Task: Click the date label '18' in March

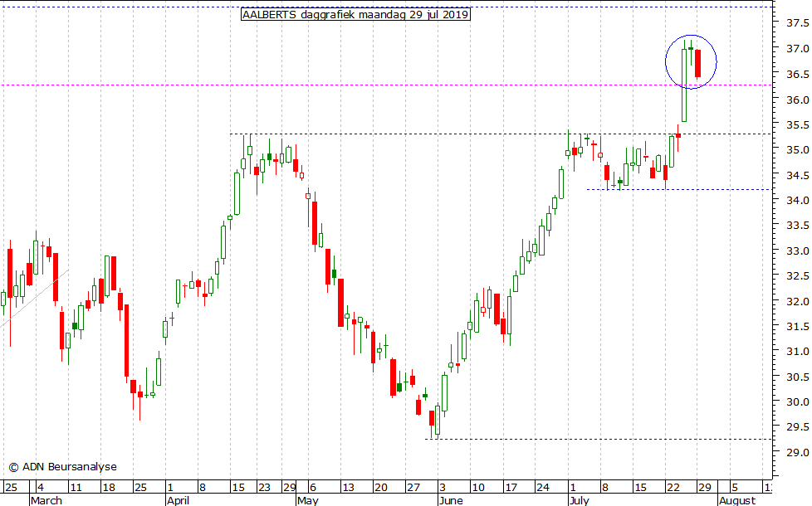Action: click(x=108, y=488)
